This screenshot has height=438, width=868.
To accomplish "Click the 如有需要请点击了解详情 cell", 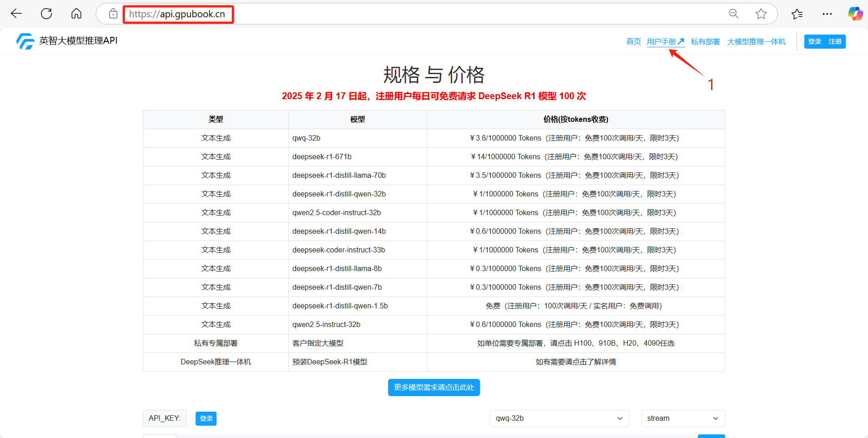I will [x=575, y=362].
